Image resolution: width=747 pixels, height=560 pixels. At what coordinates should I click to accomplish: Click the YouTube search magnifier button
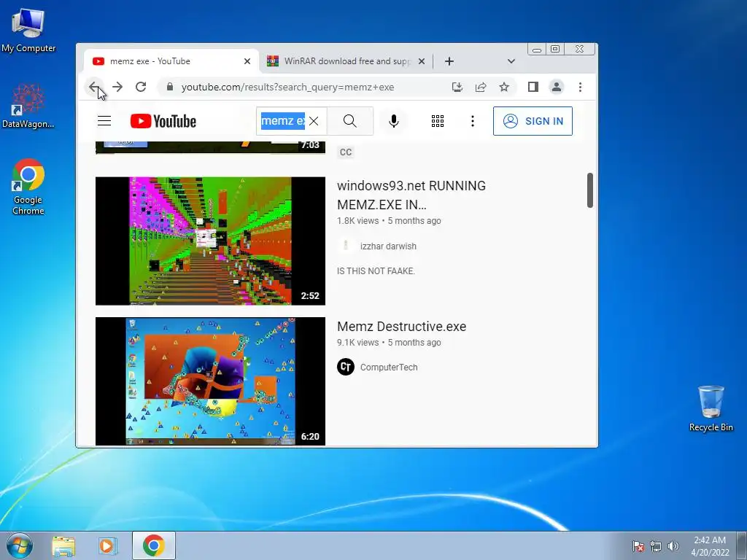click(350, 121)
